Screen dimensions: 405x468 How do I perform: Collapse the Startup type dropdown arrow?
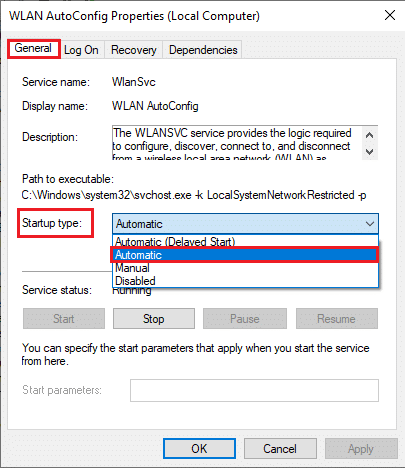pos(370,224)
